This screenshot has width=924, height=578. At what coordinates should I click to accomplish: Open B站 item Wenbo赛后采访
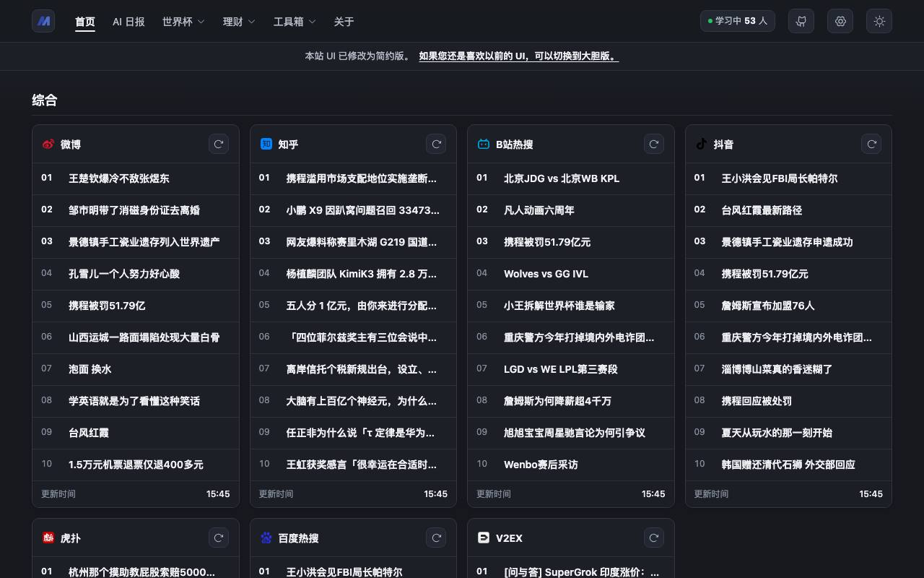(571, 465)
